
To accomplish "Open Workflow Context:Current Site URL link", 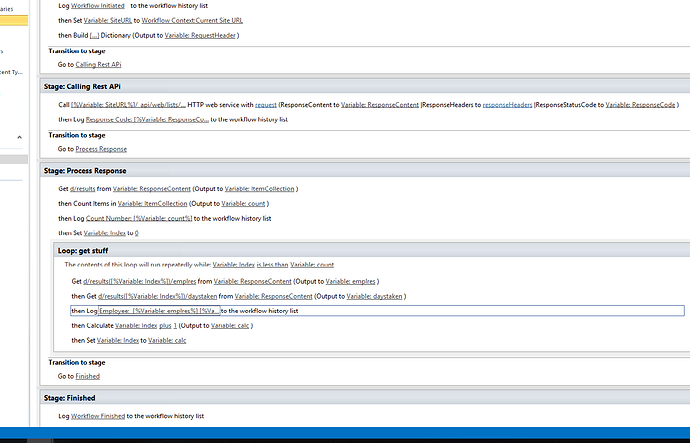I will tap(192, 20).
